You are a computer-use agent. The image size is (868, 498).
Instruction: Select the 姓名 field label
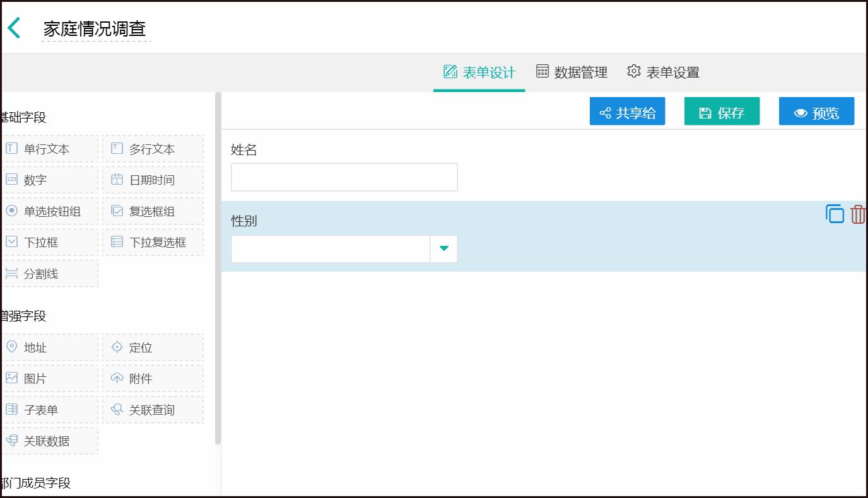click(244, 150)
